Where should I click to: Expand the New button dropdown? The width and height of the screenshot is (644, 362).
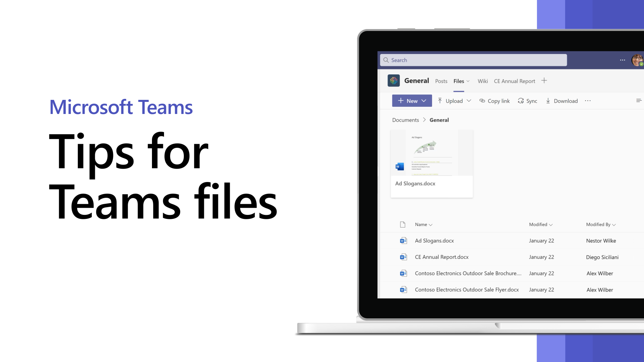point(424,101)
